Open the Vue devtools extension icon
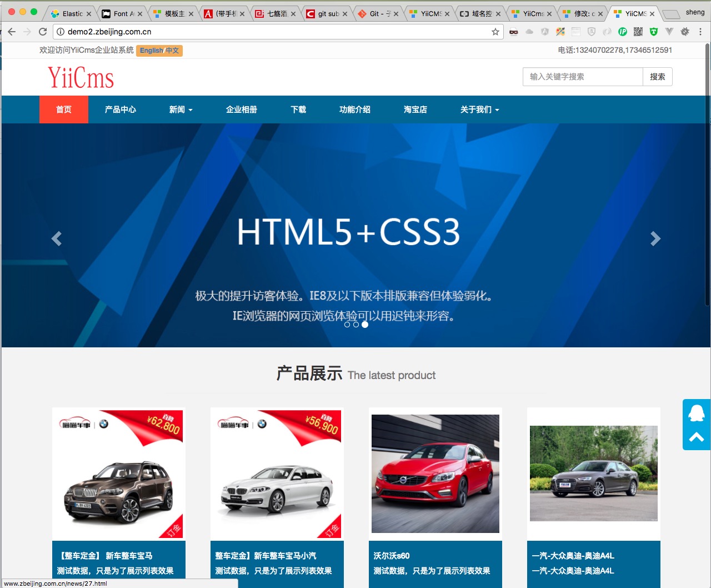Image resolution: width=711 pixels, height=588 pixels. tap(669, 32)
